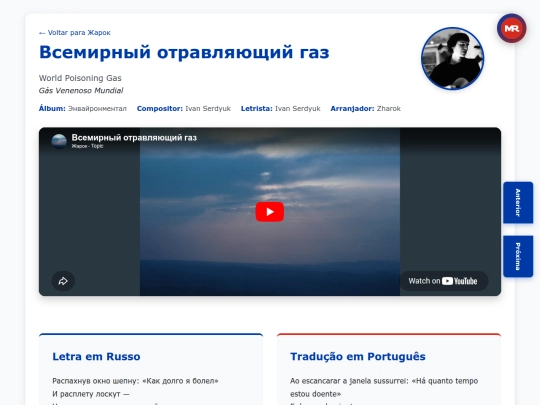540x405 pixels.
Task: Click the album name Энвайронментал
Action: [x=97, y=108]
